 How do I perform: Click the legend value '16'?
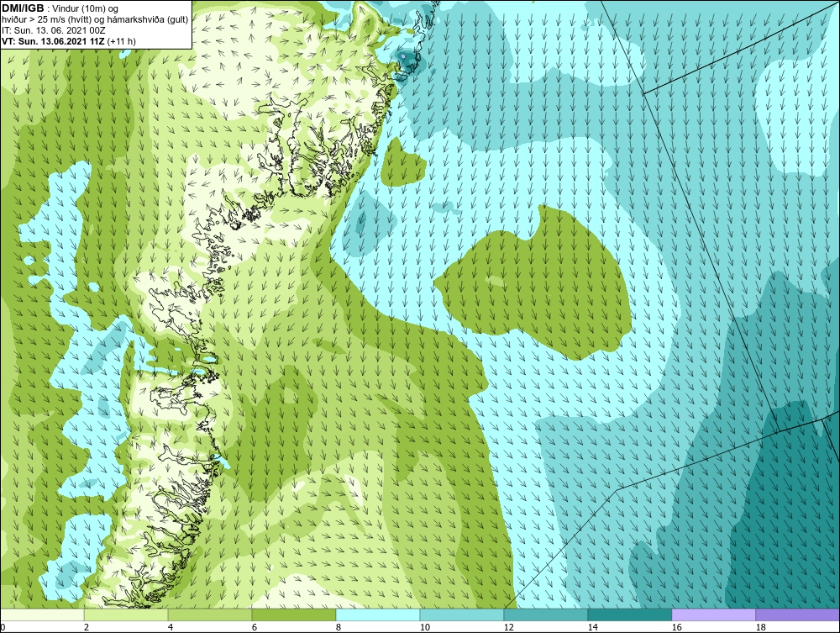click(x=676, y=627)
